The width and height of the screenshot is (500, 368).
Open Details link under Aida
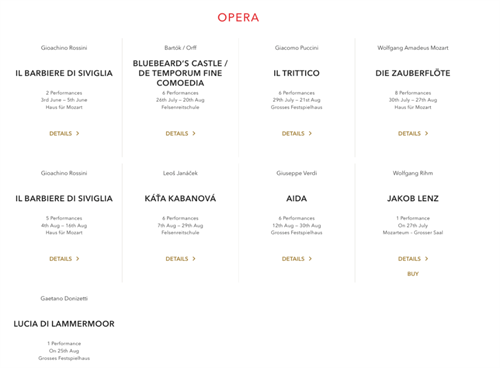(297, 259)
